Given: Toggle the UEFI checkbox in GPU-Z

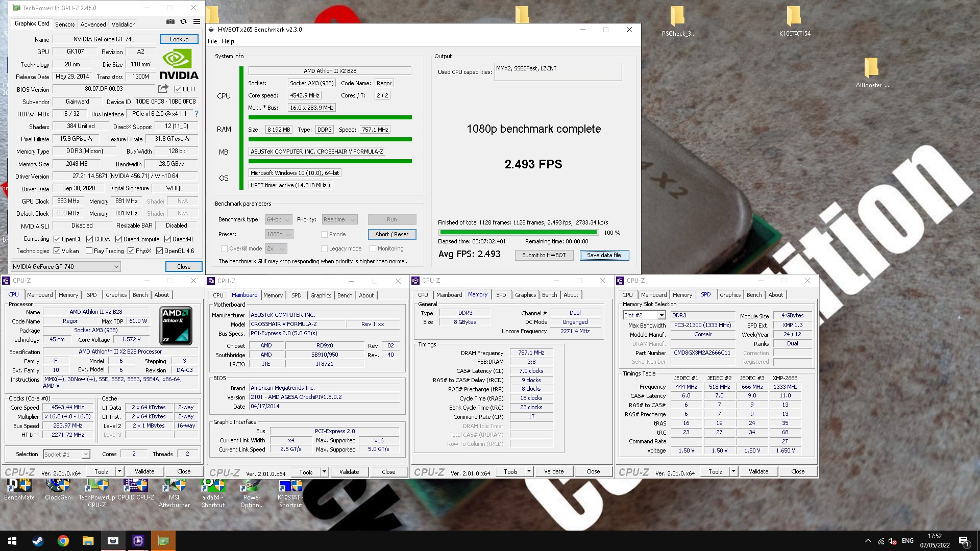Looking at the screenshot, I should click(x=178, y=89).
